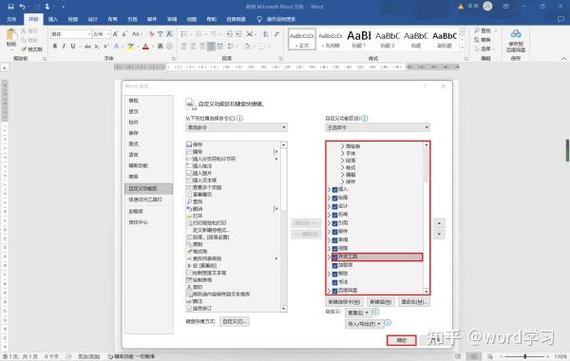Viewport: 570px width, 361px height.
Task: Uncheck the 布局 tab checkbox in the tree
Action: click(335, 215)
